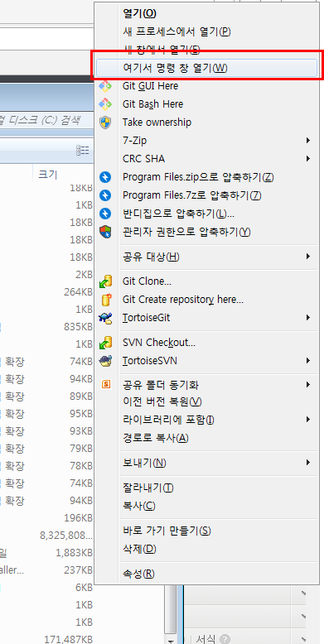Click the Git Bash Here icon
Viewport: 324px width, 644px height.
[x=106, y=104]
